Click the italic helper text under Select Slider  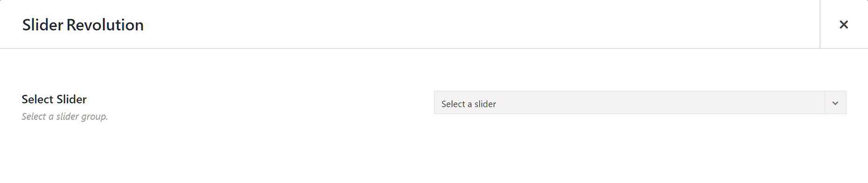pos(65,116)
